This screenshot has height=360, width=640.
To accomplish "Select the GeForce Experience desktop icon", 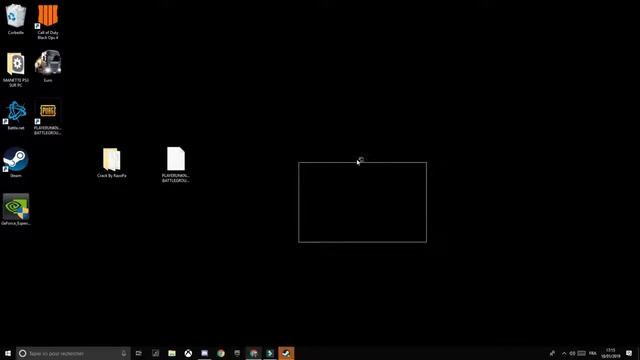I will tap(16, 209).
